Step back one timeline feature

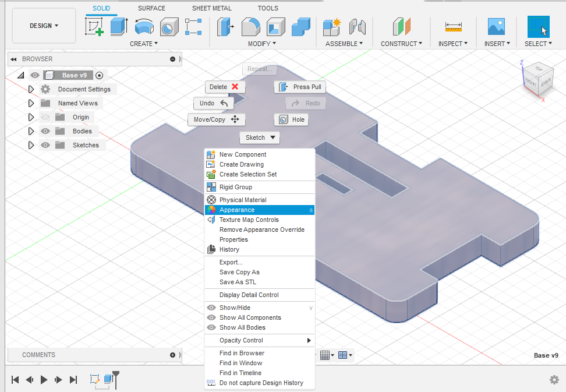pyautogui.click(x=30, y=379)
